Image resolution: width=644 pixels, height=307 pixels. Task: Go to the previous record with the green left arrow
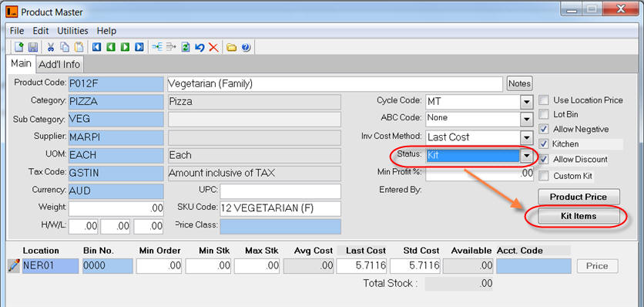pyautogui.click(x=110, y=47)
